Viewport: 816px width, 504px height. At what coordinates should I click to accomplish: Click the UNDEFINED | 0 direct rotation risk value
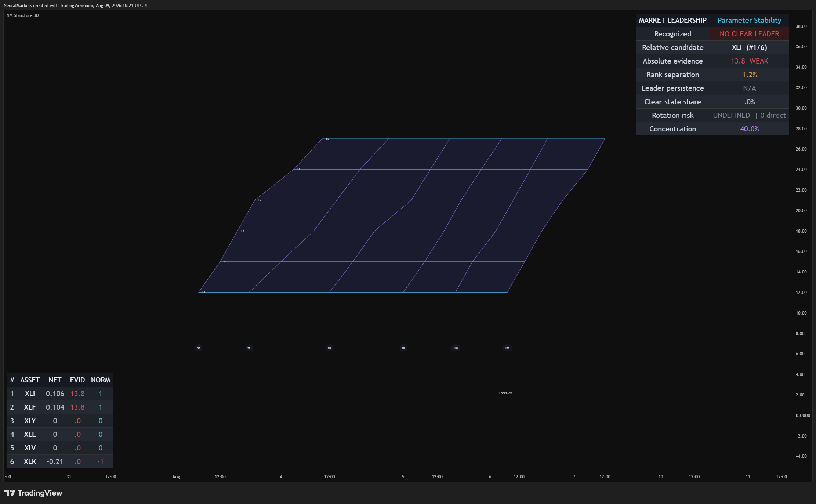[749, 115]
